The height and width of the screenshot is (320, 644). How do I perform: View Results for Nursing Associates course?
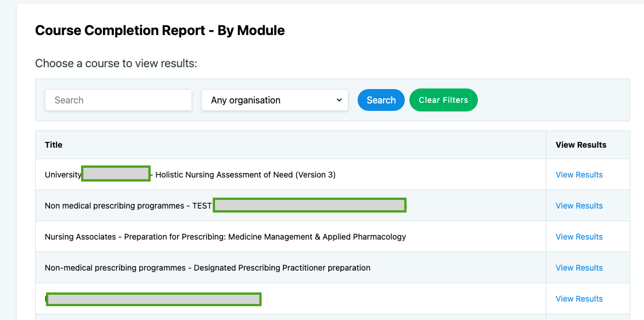point(579,237)
